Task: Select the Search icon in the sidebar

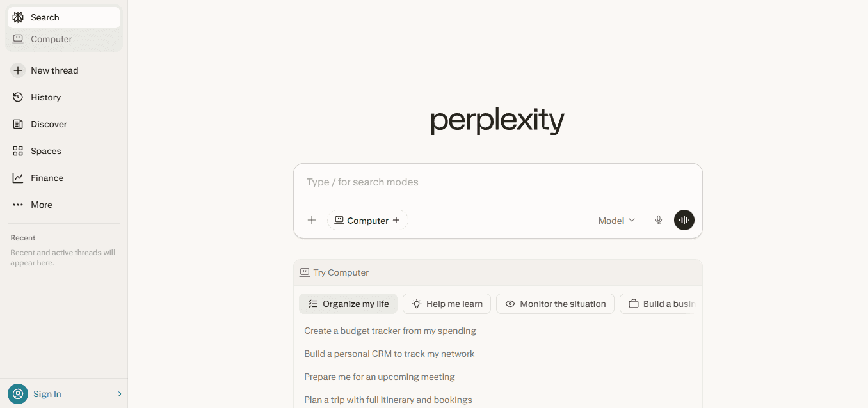Action: coord(17,17)
